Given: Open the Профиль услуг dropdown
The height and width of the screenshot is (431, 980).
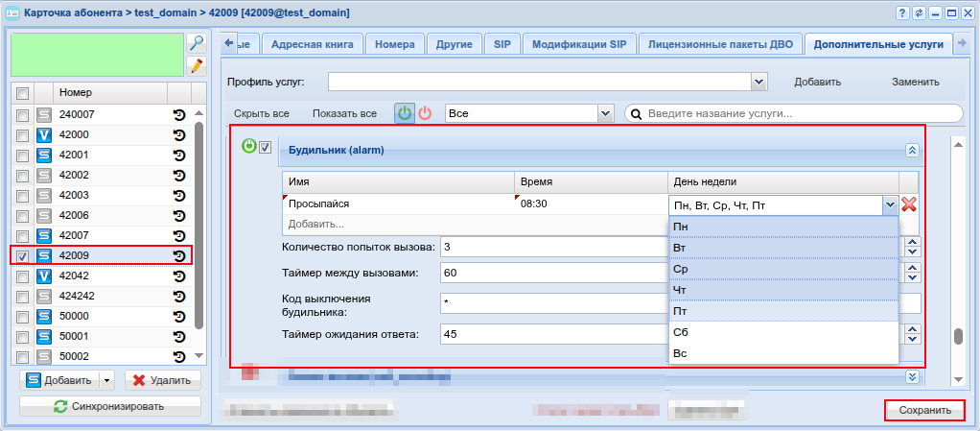Looking at the screenshot, I should 758,82.
